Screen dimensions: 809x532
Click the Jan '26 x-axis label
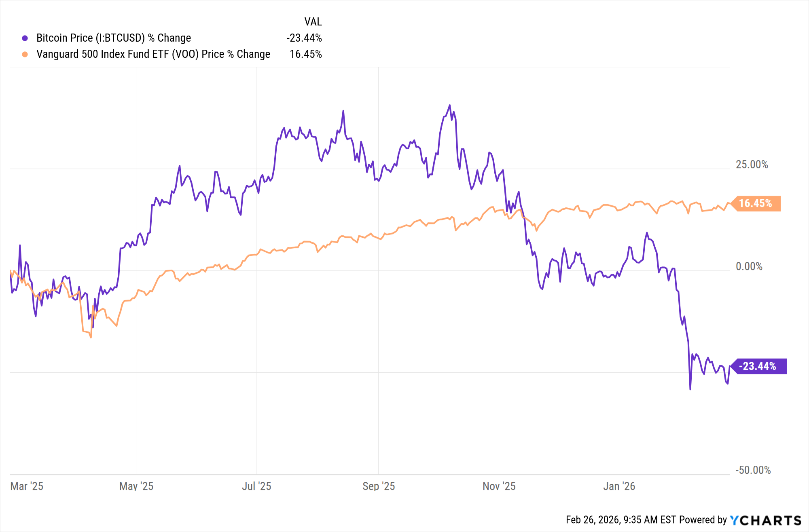(x=619, y=486)
